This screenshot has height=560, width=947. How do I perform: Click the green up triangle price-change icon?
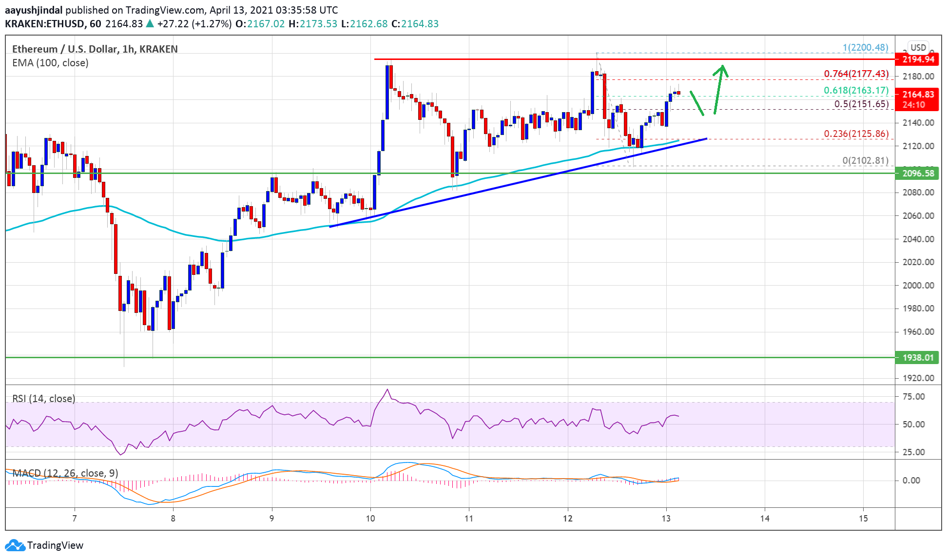point(150,23)
